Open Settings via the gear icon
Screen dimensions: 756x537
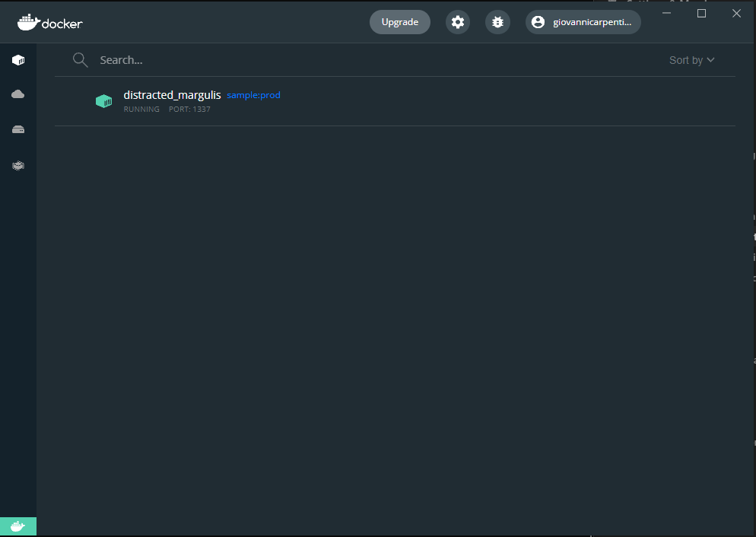pos(458,22)
